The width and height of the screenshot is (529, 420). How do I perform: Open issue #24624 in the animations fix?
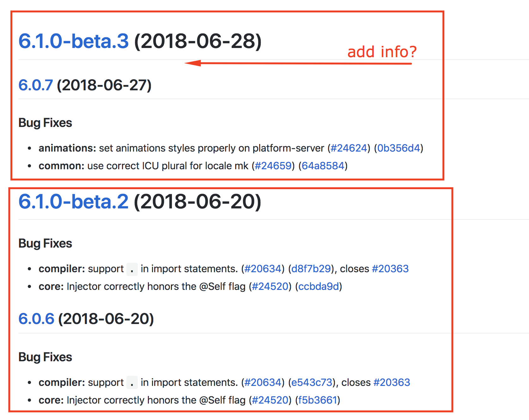349,148
